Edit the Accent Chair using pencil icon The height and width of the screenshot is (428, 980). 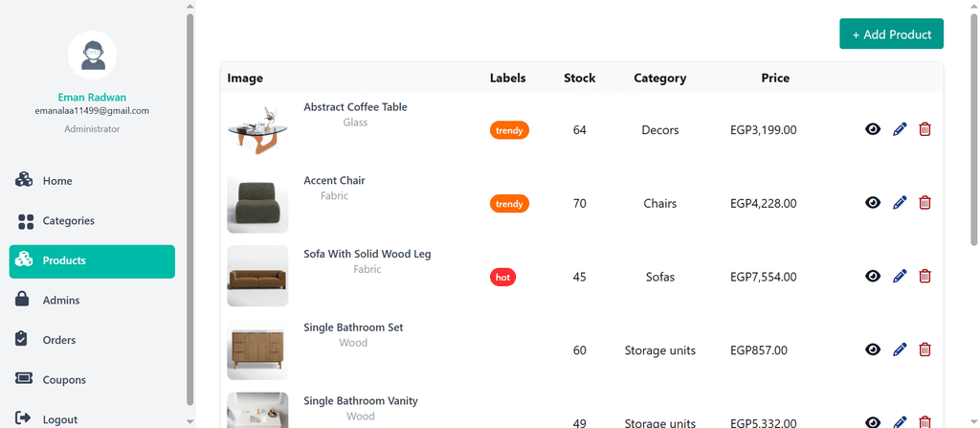900,203
